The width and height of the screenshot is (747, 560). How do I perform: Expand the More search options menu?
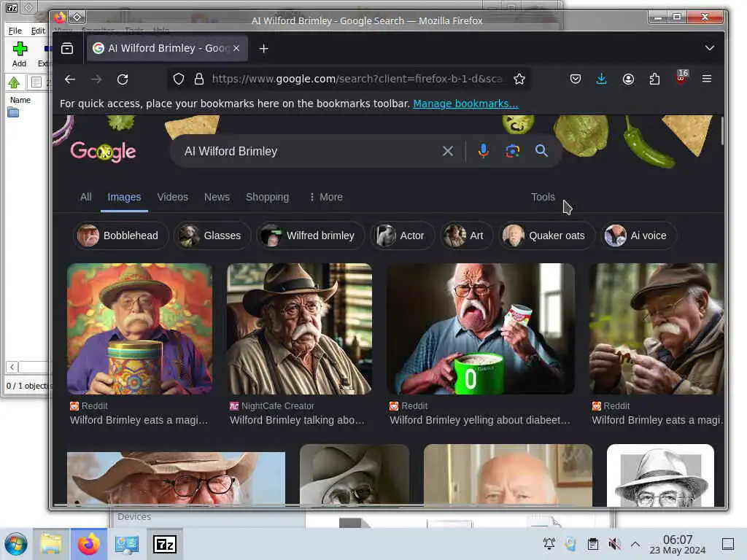[326, 197]
